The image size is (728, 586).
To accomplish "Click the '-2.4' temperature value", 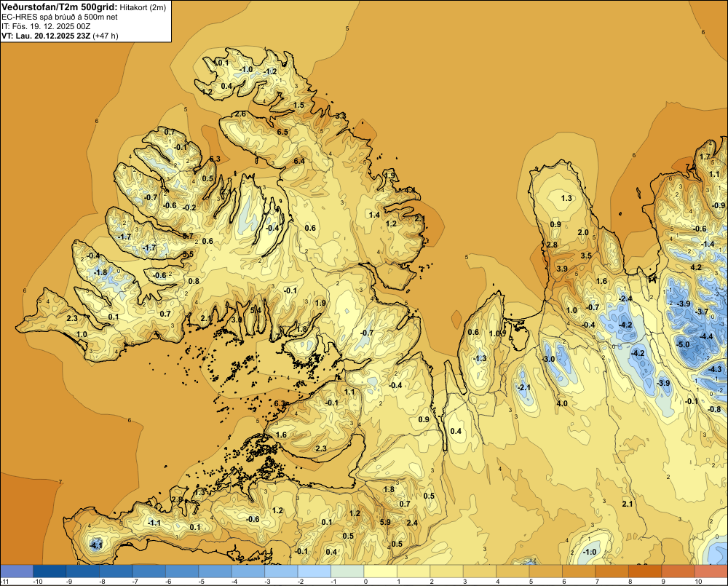I will pyautogui.click(x=626, y=298).
